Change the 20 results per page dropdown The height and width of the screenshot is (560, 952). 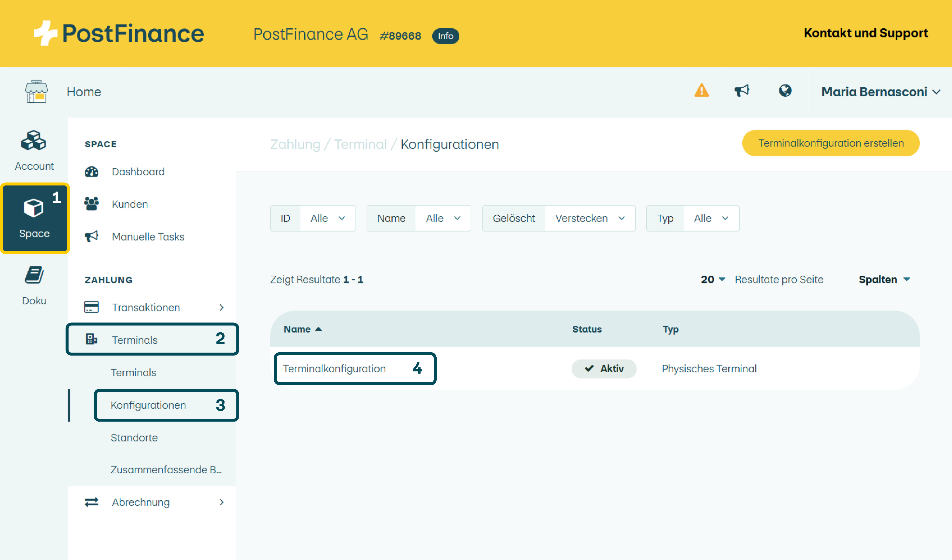(x=713, y=279)
